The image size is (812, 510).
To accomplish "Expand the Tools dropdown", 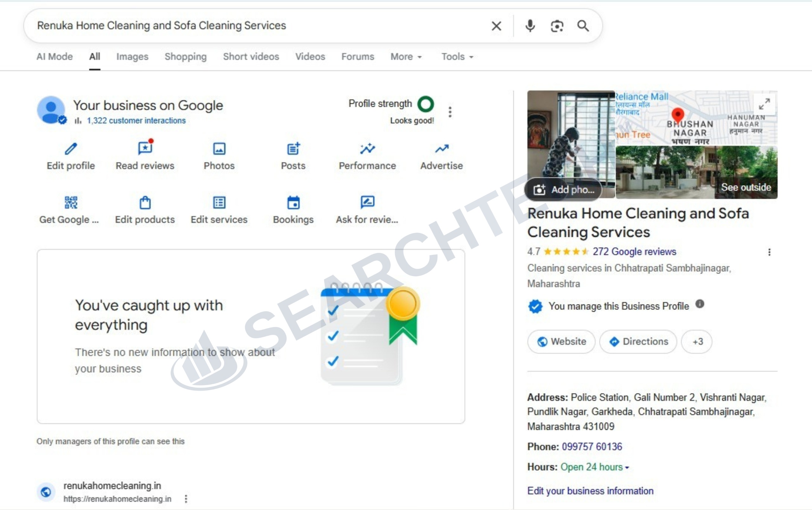I will pos(458,57).
